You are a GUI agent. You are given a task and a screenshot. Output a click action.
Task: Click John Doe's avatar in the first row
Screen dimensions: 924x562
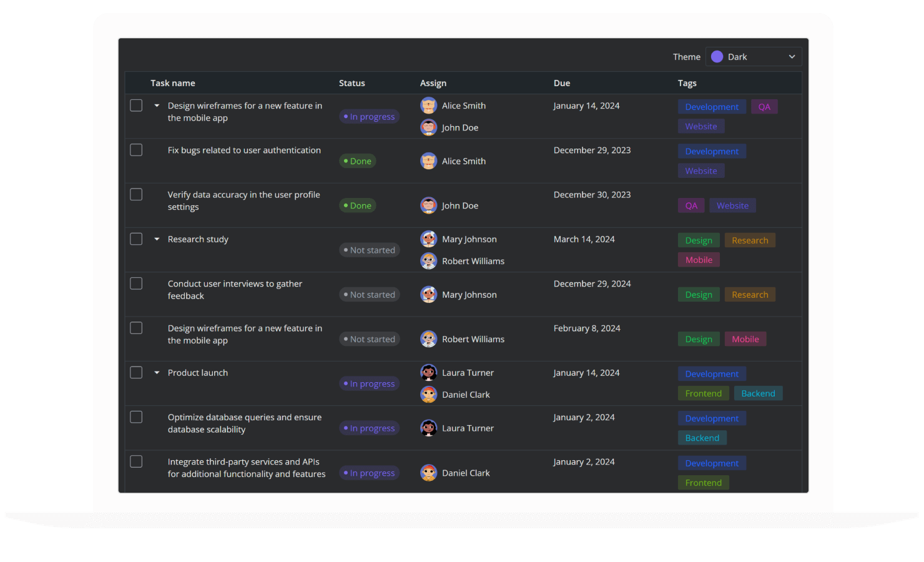pos(428,127)
